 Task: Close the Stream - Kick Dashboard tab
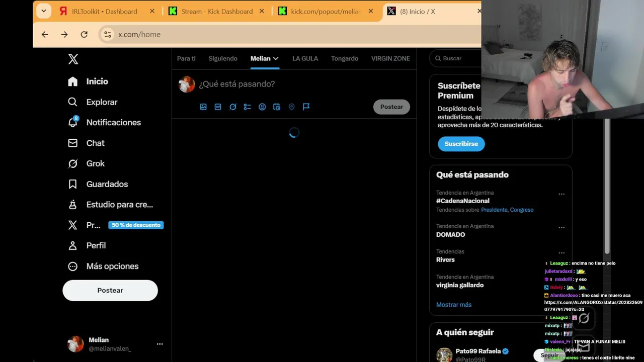[262, 11]
